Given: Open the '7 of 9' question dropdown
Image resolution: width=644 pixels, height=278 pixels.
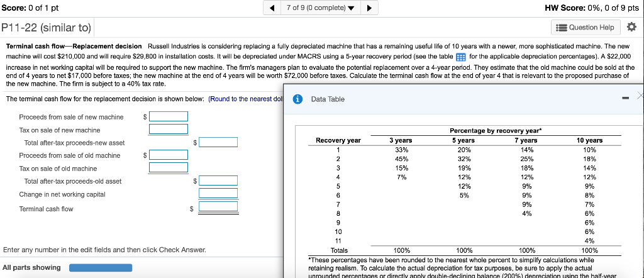Looking at the screenshot, I should (x=320, y=8).
